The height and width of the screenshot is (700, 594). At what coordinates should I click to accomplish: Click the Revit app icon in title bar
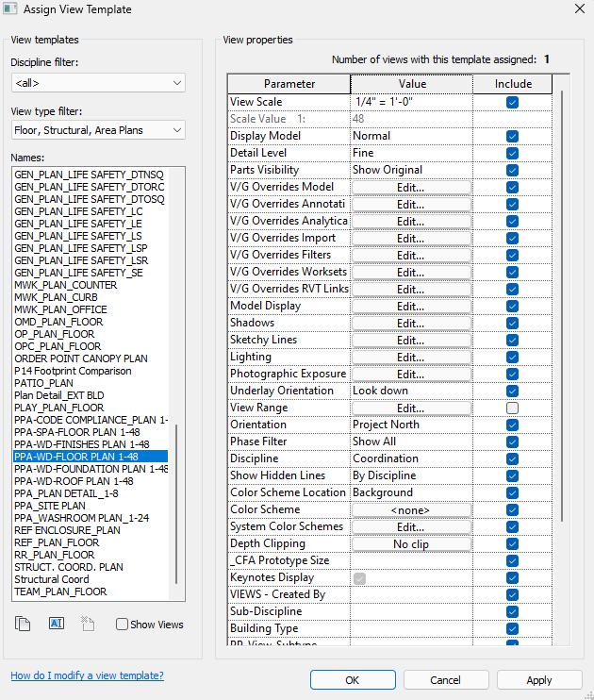point(9,8)
